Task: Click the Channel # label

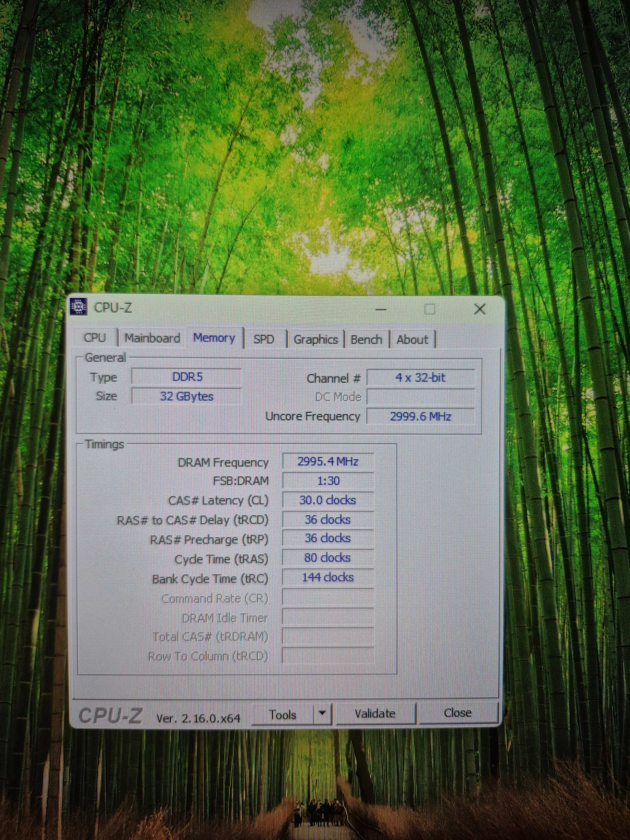Action: tap(334, 378)
